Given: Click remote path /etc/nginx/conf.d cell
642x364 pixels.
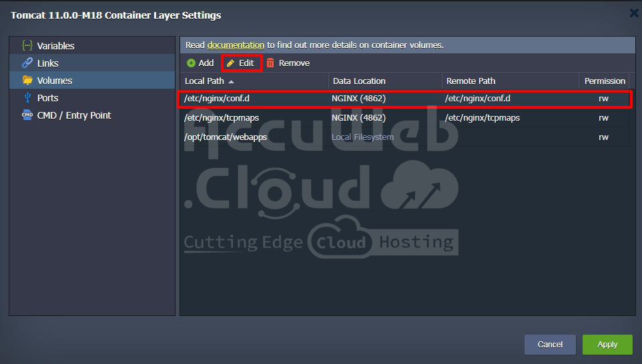Looking at the screenshot, I should point(477,99).
